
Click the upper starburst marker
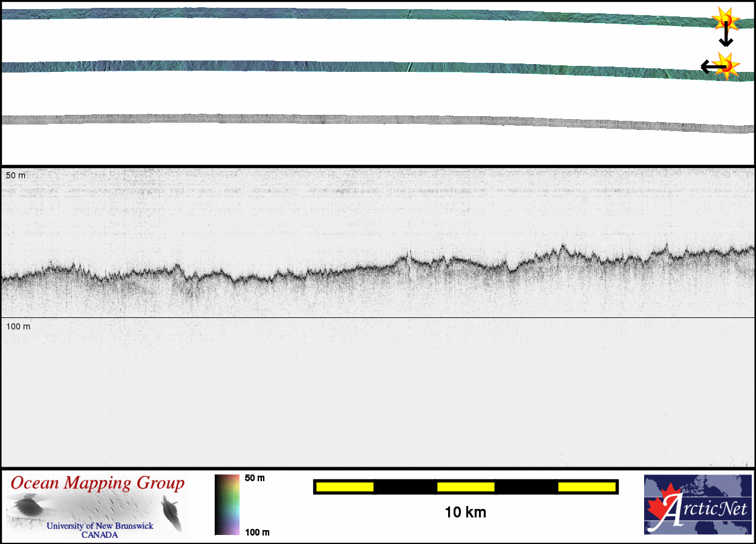726,20
